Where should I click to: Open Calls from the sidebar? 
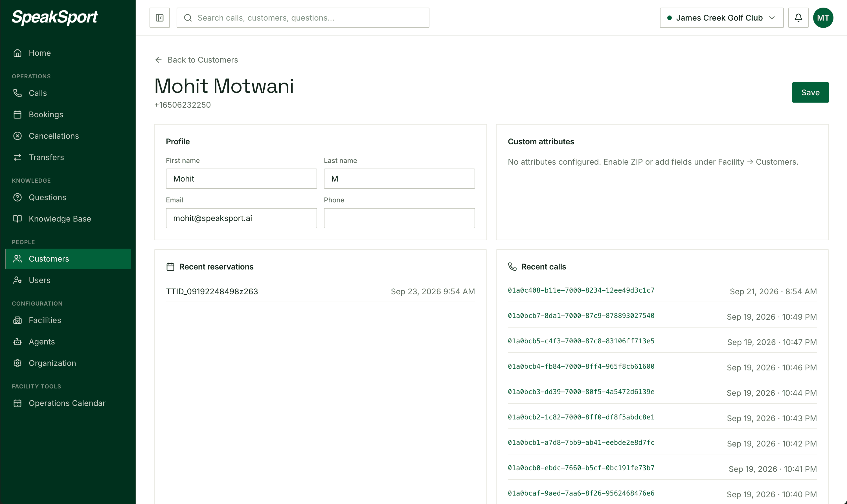(x=68, y=93)
